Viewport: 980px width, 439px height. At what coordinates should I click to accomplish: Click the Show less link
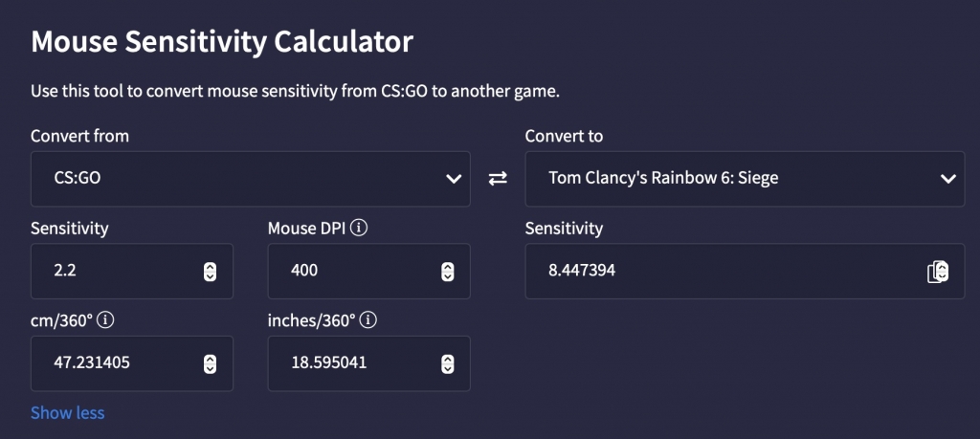coord(68,413)
